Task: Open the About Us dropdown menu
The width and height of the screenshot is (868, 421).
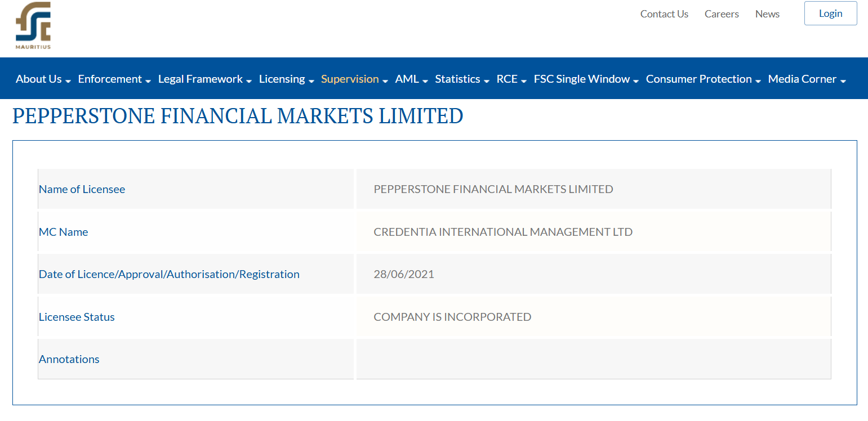Action: coord(43,79)
